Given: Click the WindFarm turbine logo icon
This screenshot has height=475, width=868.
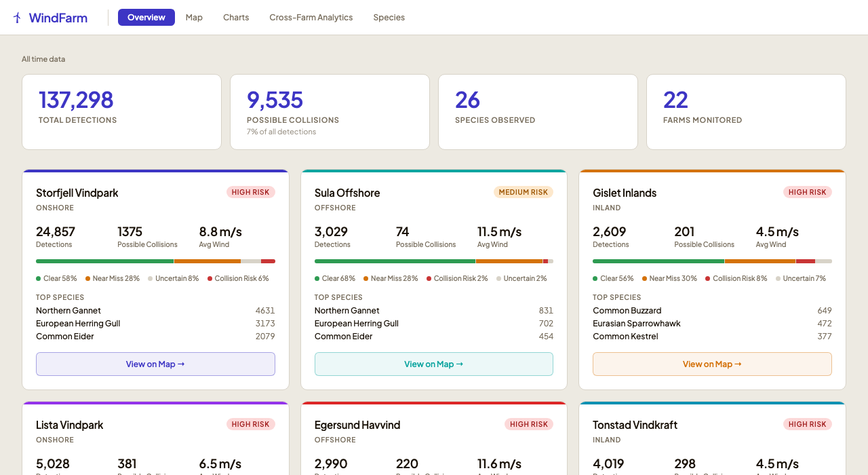Looking at the screenshot, I should [17, 18].
